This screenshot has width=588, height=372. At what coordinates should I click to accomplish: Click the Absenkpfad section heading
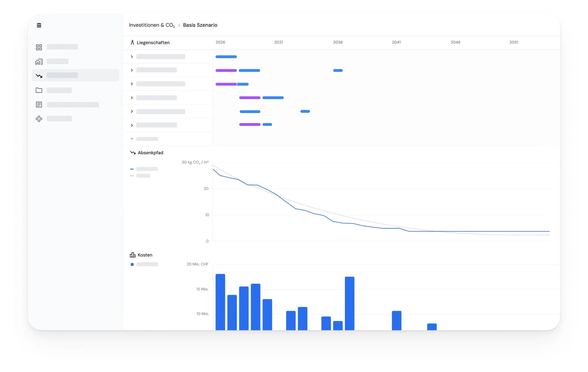[150, 153]
